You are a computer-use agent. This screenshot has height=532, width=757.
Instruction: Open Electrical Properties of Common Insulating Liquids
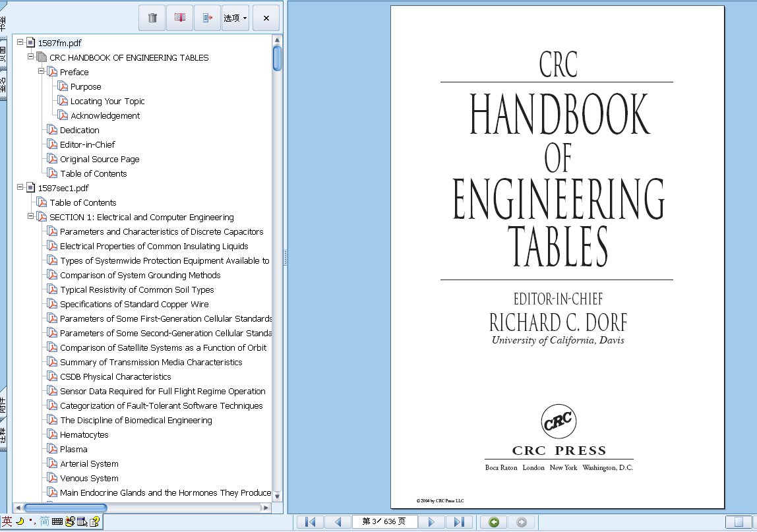[154, 246]
